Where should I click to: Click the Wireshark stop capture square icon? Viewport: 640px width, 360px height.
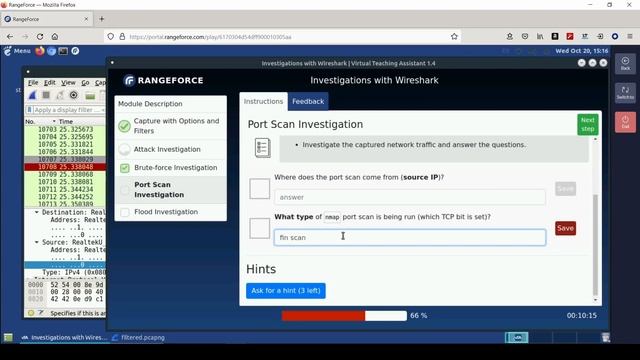coord(46,95)
